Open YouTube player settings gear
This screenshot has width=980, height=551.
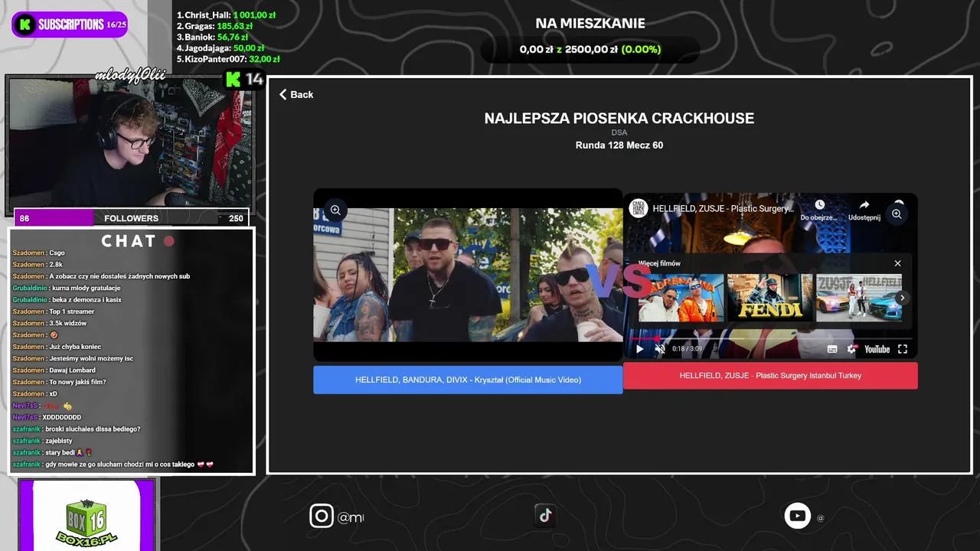click(x=851, y=349)
